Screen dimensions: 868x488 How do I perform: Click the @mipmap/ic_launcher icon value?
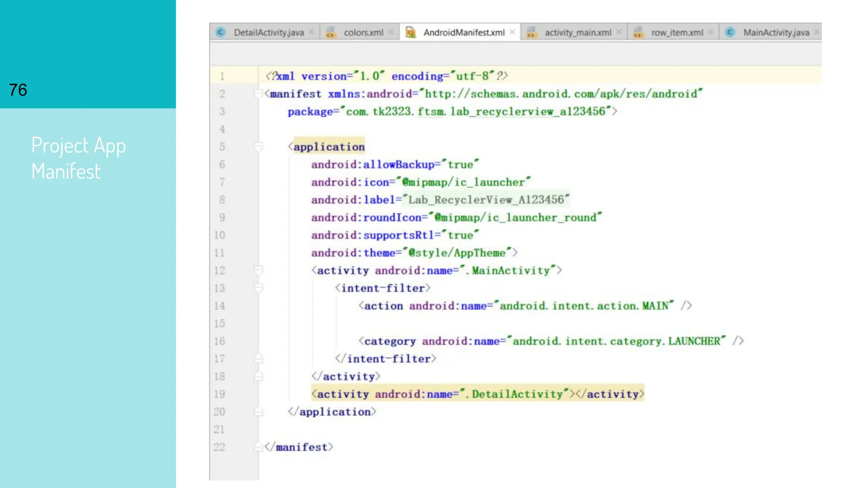(x=463, y=182)
